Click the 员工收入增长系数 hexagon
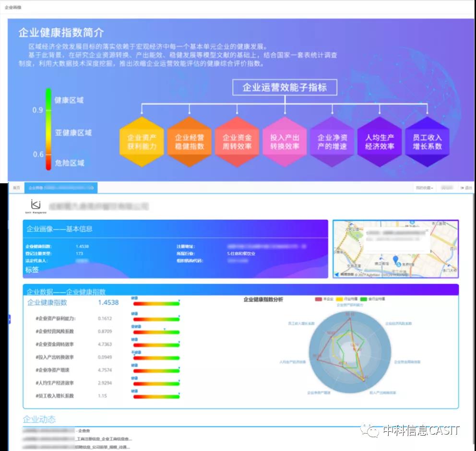Screen dimensions: 476x451 [427, 142]
